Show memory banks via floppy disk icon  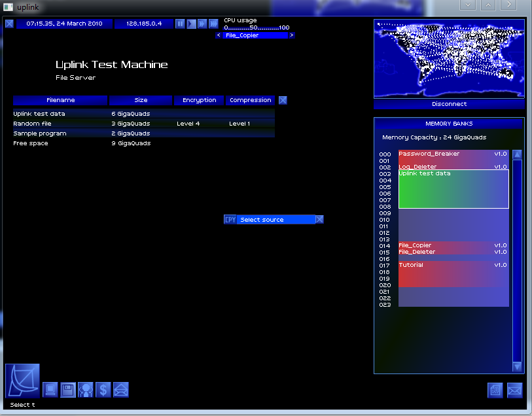[x=68, y=390]
